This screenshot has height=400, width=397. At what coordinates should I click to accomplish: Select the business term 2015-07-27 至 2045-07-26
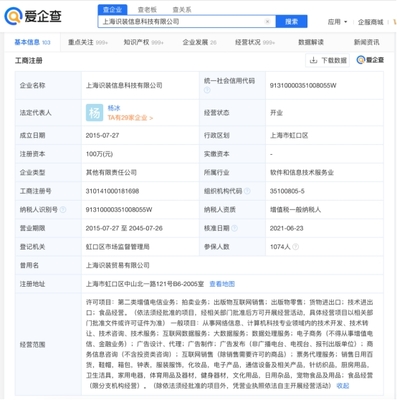pos(124,228)
